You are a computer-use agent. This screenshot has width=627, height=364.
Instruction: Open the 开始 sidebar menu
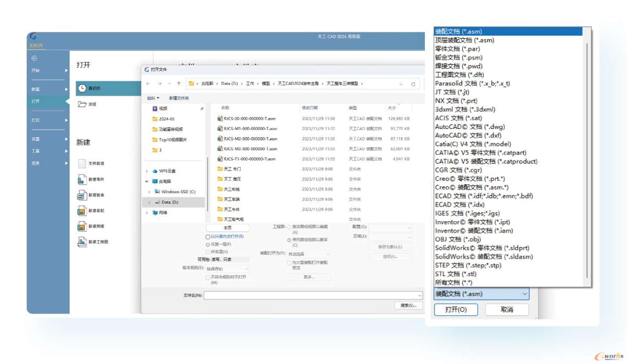[x=48, y=70]
